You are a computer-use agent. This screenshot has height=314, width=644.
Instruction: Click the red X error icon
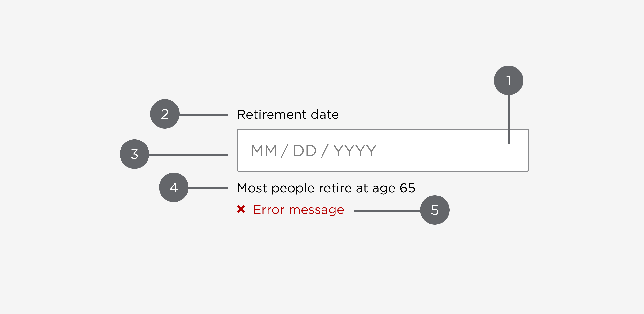pos(241,209)
